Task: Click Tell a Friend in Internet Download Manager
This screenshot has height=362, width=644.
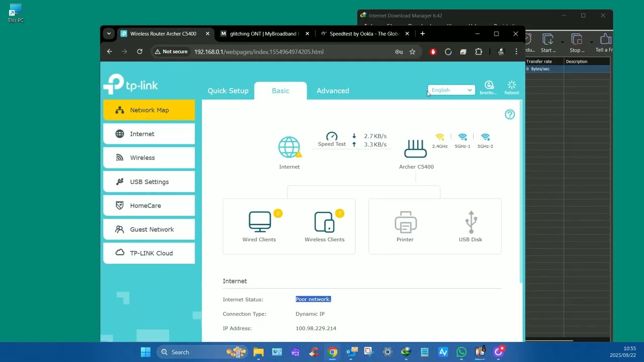Action: (x=604, y=43)
